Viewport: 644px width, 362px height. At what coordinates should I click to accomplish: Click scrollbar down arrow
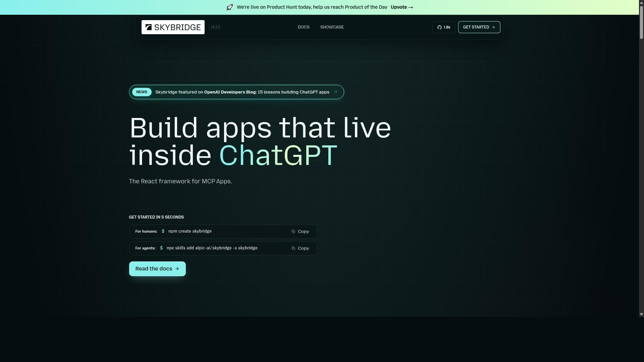coord(641,314)
